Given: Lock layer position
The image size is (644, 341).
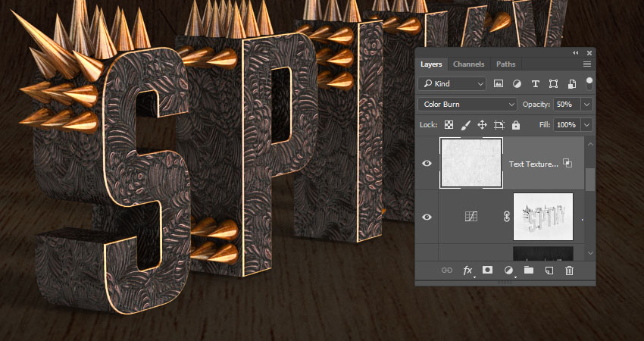Looking at the screenshot, I should (x=482, y=125).
